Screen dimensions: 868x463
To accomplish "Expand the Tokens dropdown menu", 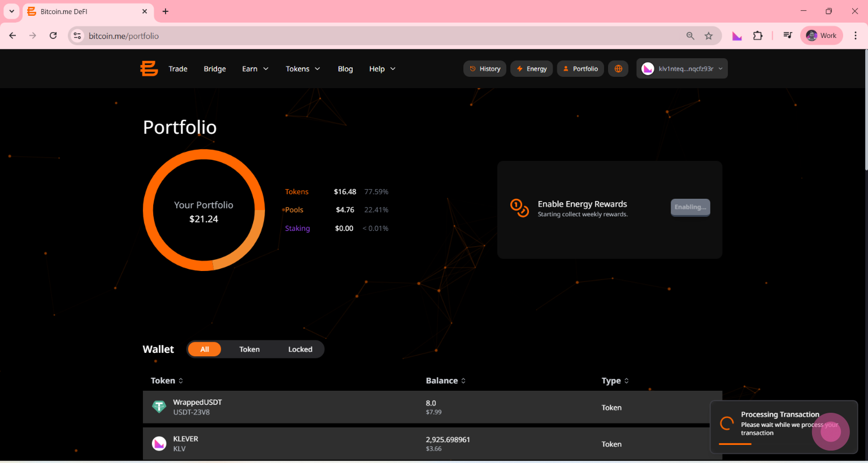I will [x=303, y=69].
